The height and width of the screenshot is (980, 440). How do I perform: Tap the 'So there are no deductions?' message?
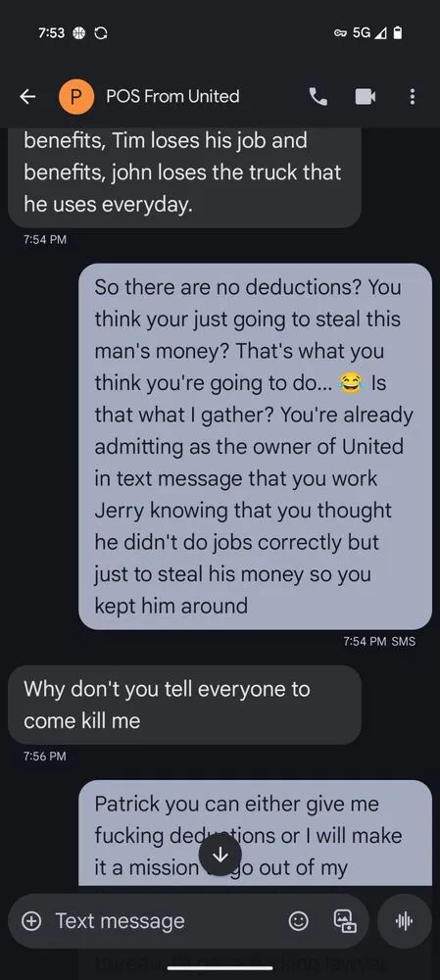pyautogui.click(x=255, y=446)
